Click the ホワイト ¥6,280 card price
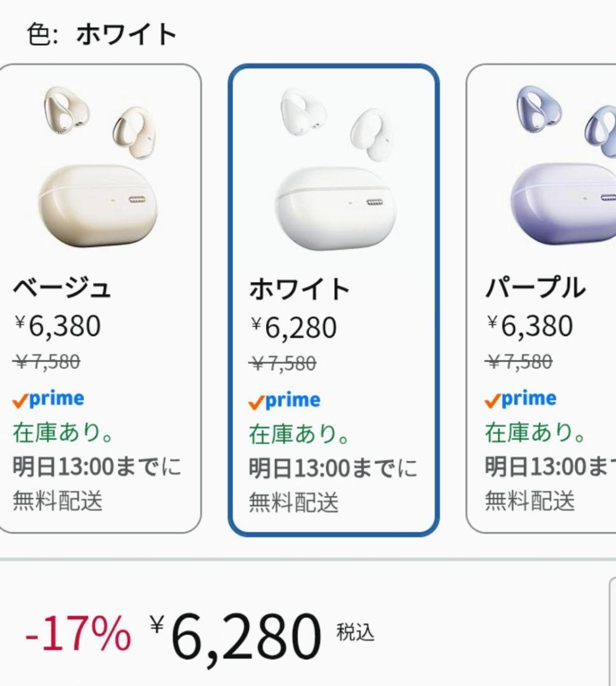The image size is (616, 686). click(293, 328)
